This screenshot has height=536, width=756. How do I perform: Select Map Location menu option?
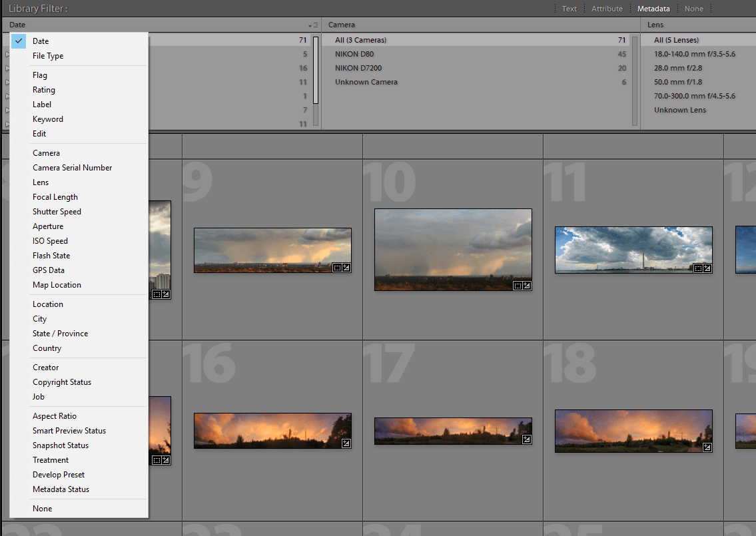[x=79, y=285]
